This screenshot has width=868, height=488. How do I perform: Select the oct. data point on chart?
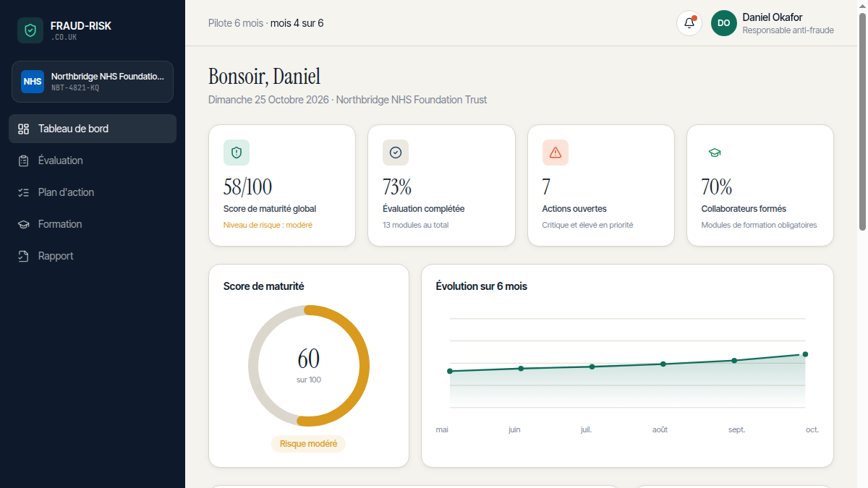pyautogui.click(x=805, y=354)
